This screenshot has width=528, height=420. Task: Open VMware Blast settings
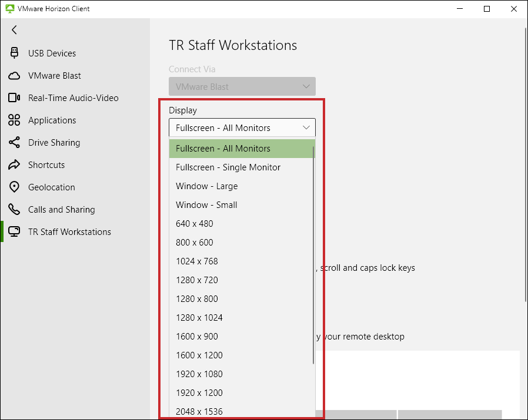[x=75, y=76]
